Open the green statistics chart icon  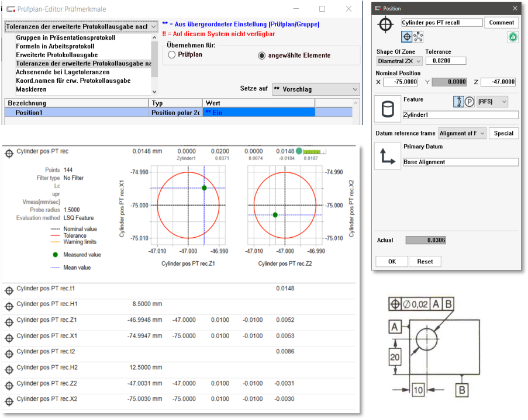tap(512, 37)
